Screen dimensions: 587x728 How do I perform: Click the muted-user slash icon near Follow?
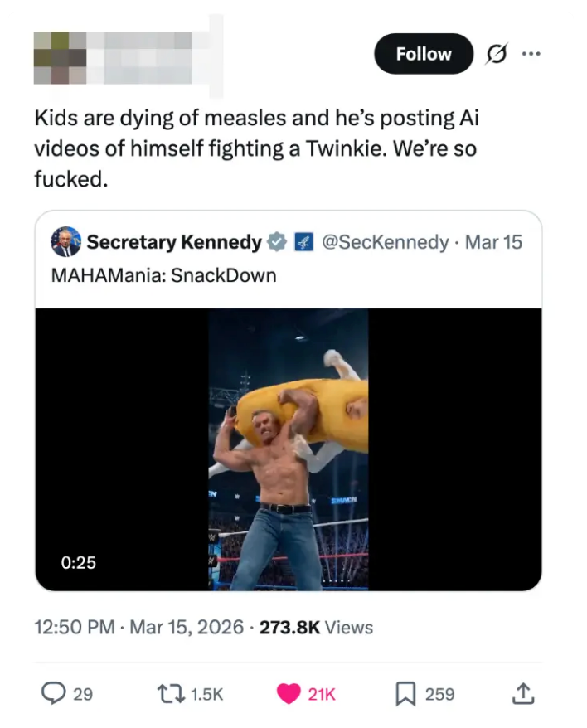(x=496, y=53)
